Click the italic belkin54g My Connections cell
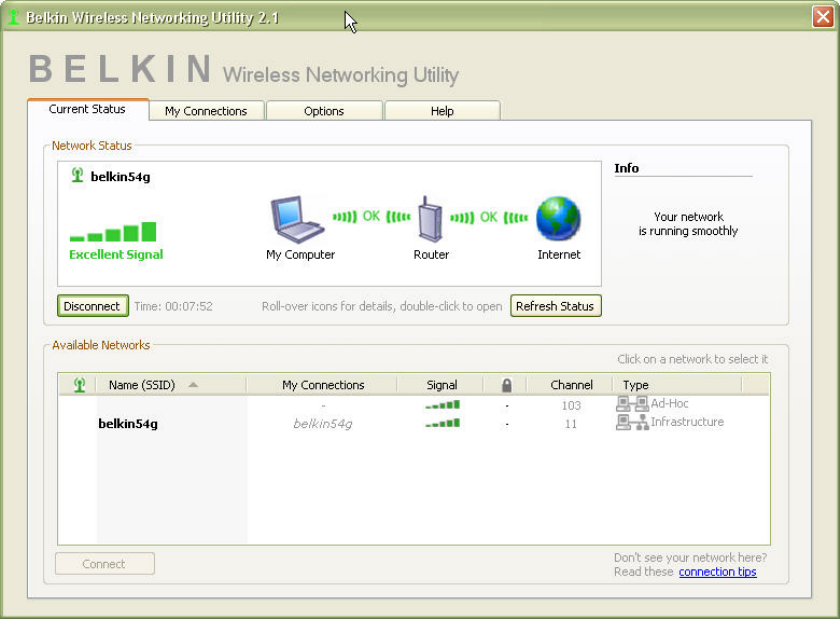The height and width of the screenshot is (619, 840). point(322,424)
